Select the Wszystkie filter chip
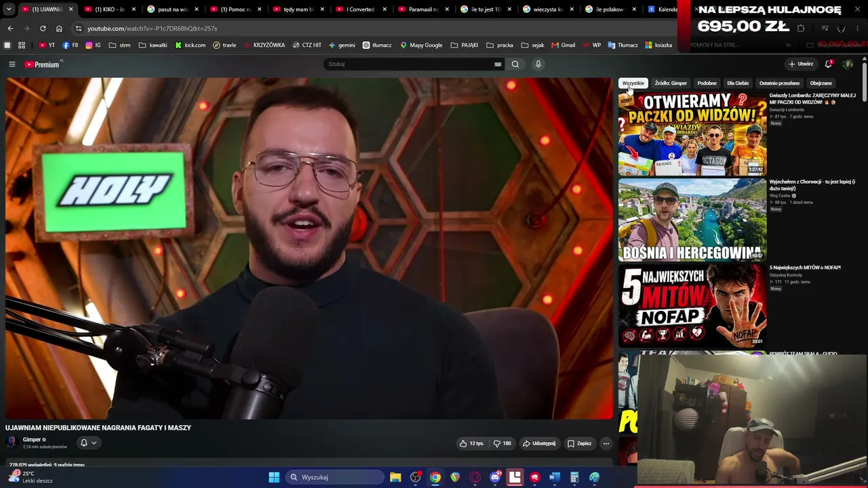This screenshot has width=868, height=488. click(633, 83)
